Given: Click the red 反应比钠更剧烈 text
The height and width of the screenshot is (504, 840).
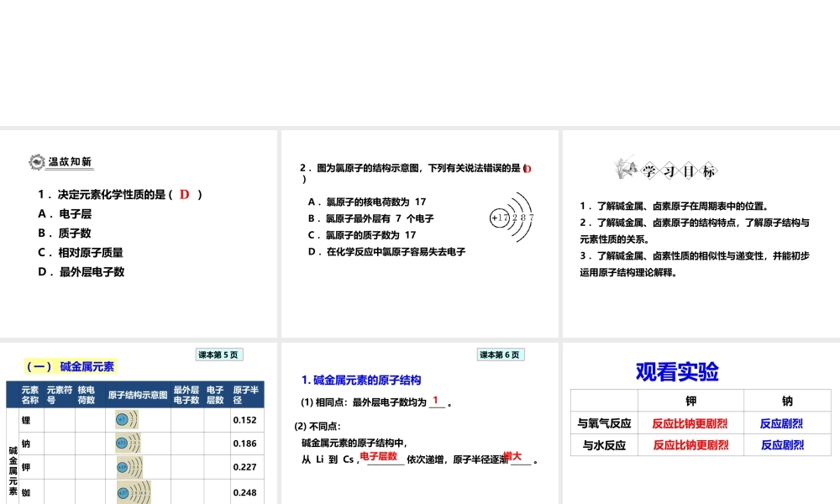Looking at the screenshot, I should point(691,423).
